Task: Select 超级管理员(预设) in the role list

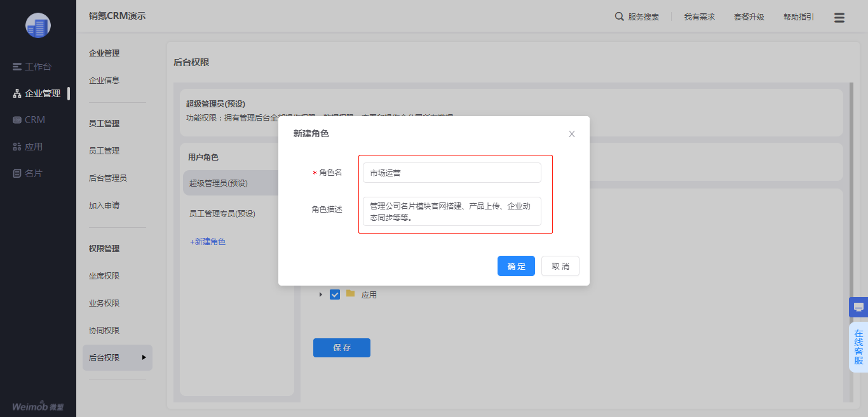Action: tap(231, 183)
